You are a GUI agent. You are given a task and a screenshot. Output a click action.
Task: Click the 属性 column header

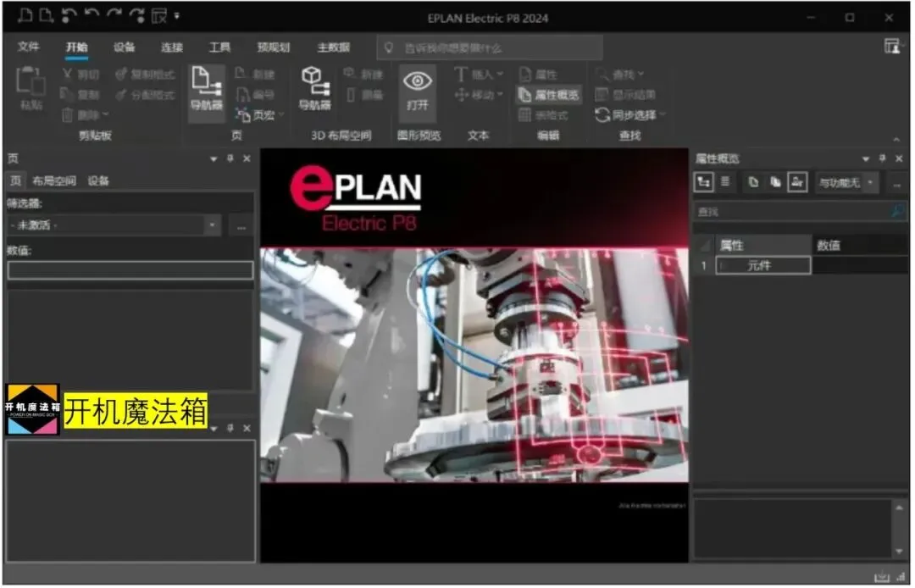(764, 246)
